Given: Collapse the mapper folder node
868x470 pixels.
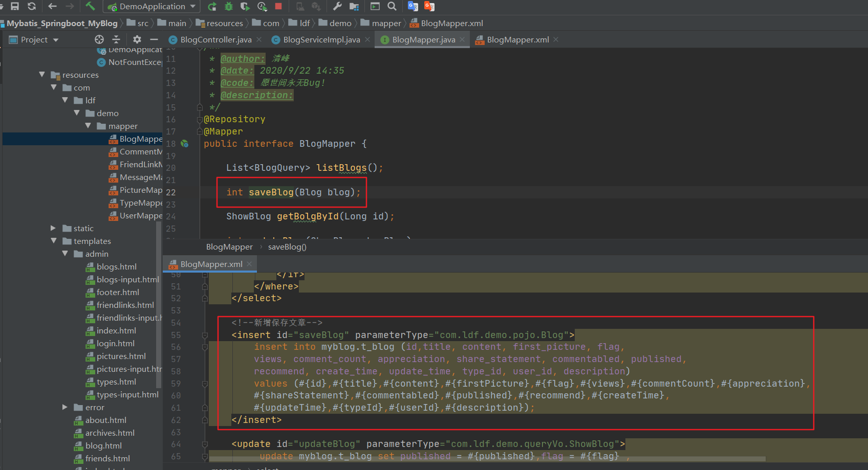Looking at the screenshot, I should (88, 126).
